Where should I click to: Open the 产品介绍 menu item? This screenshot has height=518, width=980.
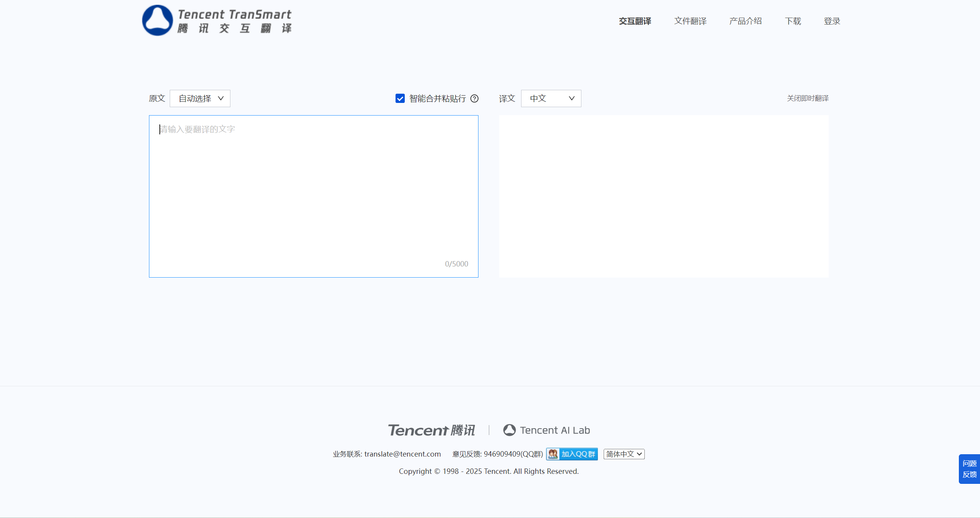pos(745,21)
